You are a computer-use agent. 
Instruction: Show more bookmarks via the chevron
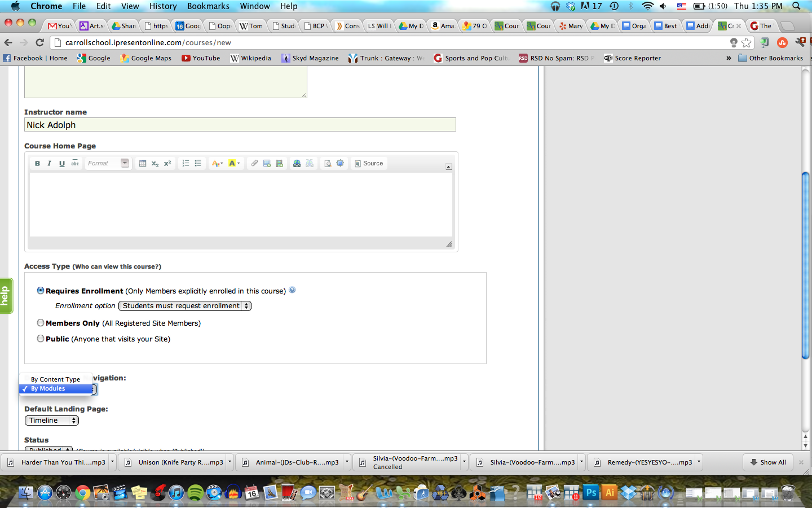pos(729,58)
